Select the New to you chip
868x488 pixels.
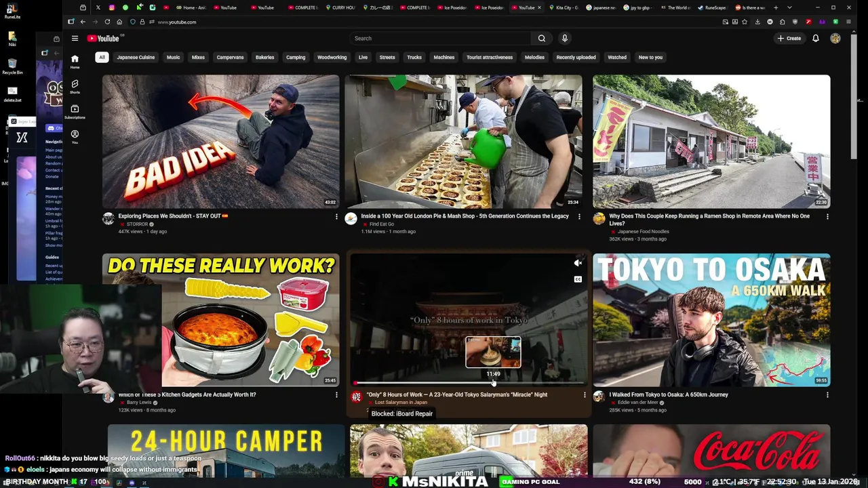click(650, 58)
